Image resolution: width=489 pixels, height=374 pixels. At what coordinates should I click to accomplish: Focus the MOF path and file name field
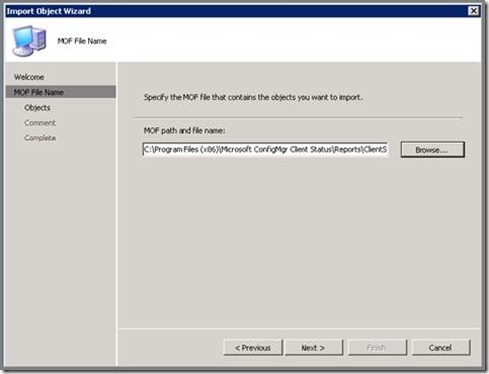point(265,150)
